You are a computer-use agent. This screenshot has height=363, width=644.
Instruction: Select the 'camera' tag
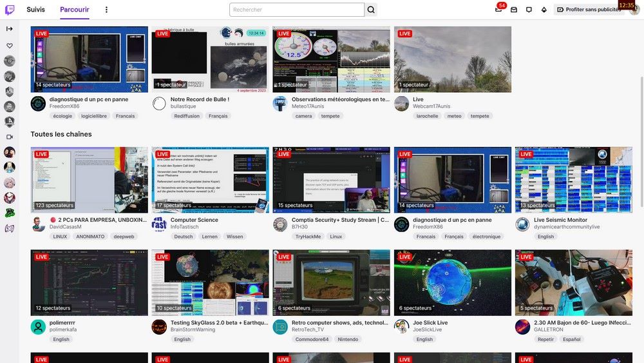(303, 116)
